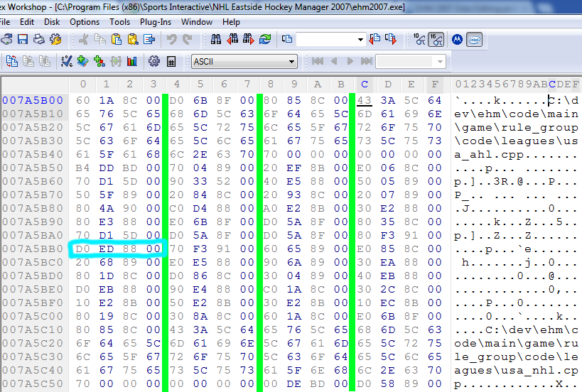
Task: Click Goto next icon with red right arrow
Action: (x=391, y=39)
